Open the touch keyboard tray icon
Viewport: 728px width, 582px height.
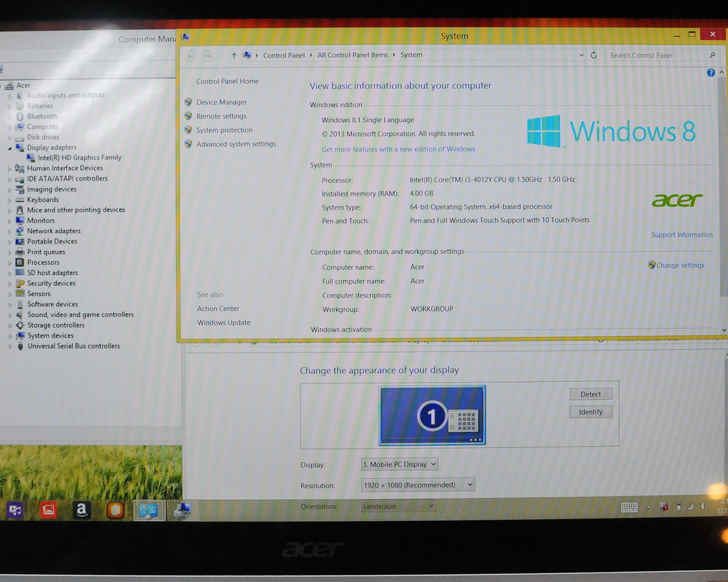pos(629,507)
